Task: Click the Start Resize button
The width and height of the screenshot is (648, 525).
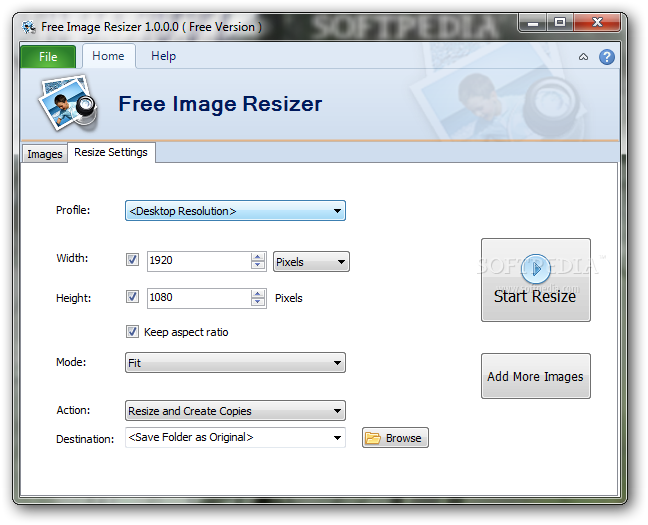Action: click(536, 280)
